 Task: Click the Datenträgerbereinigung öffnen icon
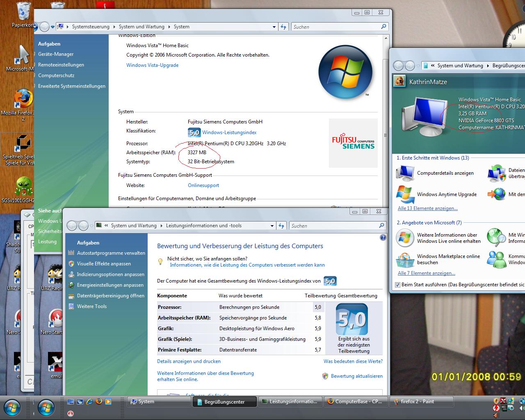pos(71,296)
